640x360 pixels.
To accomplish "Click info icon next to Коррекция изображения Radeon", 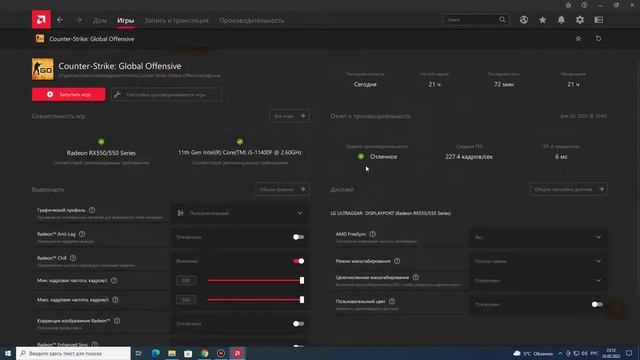I will [x=117, y=321].
